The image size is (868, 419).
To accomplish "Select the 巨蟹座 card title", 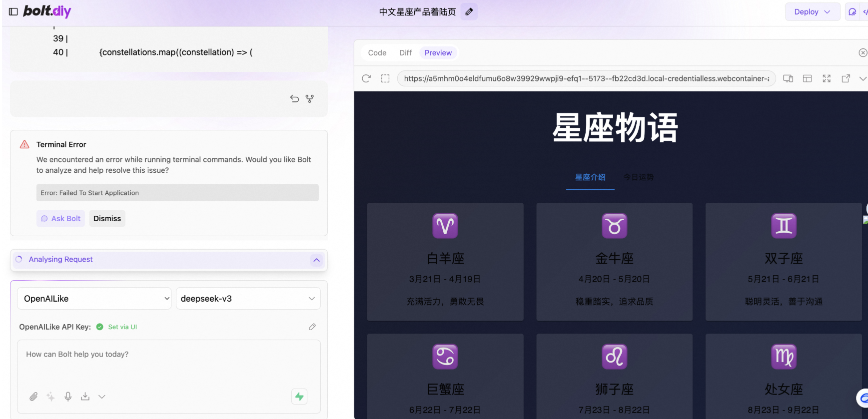I will (x=445, y=390).
